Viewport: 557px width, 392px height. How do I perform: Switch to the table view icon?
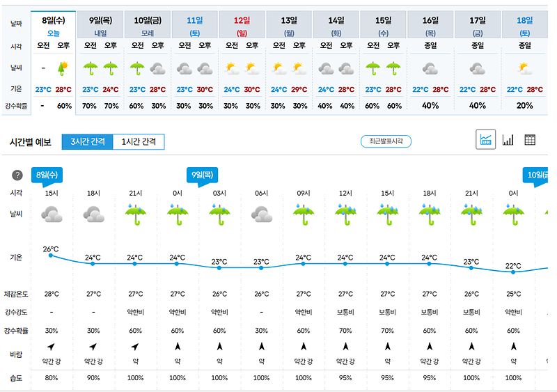(x=530, y=140)
